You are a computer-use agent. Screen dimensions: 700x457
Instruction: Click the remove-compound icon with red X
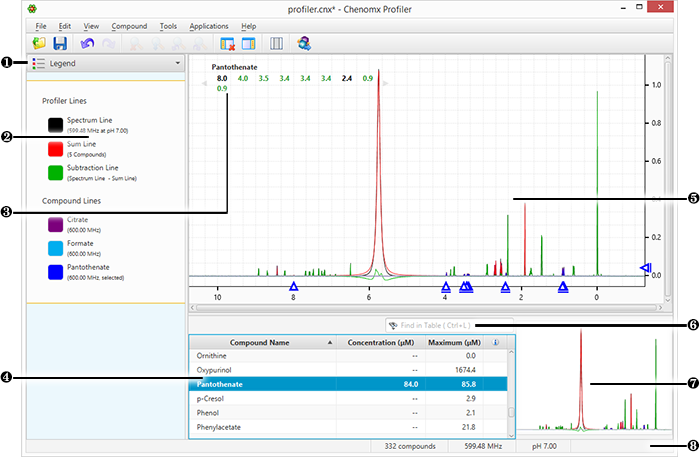pyautogui.click(x=227, y=43)
